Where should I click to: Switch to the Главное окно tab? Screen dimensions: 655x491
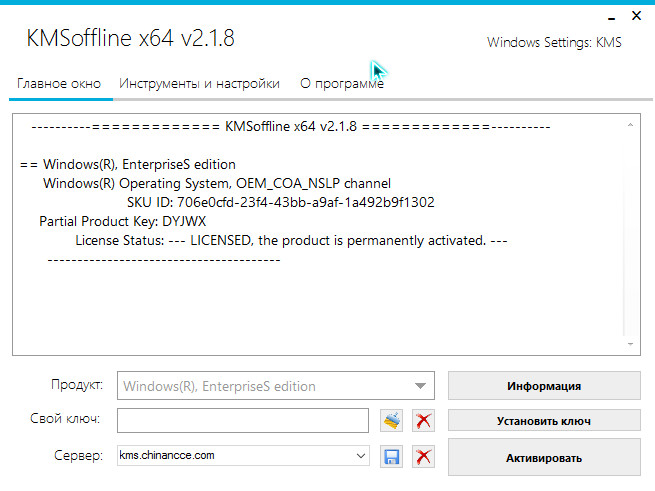point(59,84)
